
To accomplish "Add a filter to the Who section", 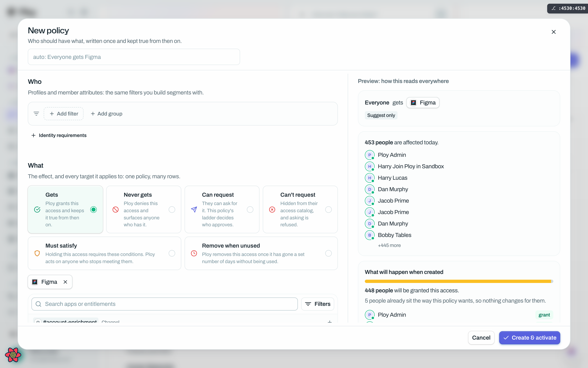I will [64, 114].
